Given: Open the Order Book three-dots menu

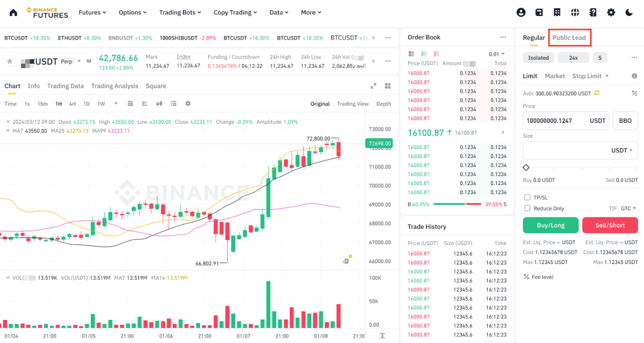Looking at the screenshot, I should [x=503, y=37].
